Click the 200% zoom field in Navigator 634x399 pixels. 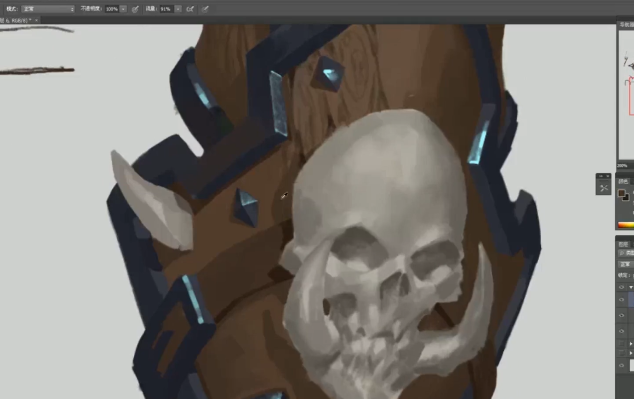pyautogui.click(x=623, y=166)
